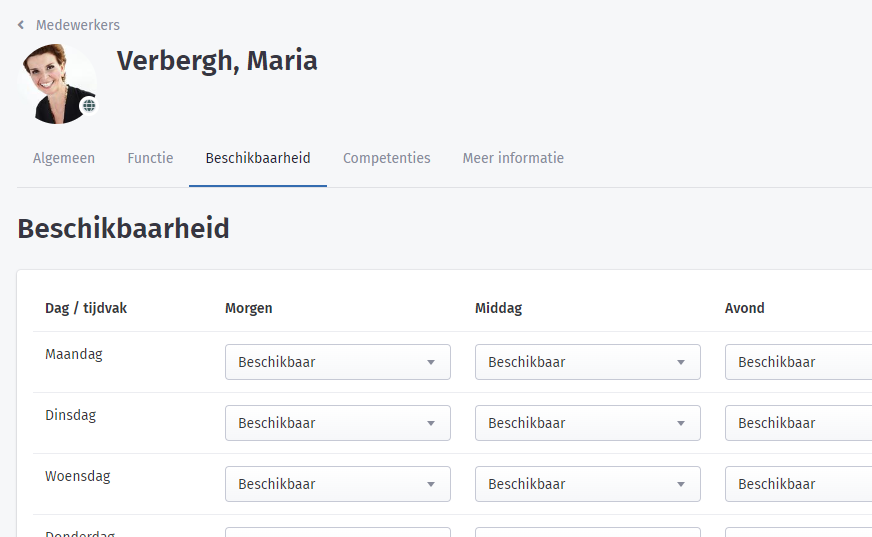Expand the Dinsdag Middag availability dropdown

pyautogui.click(x=588, y=423)
